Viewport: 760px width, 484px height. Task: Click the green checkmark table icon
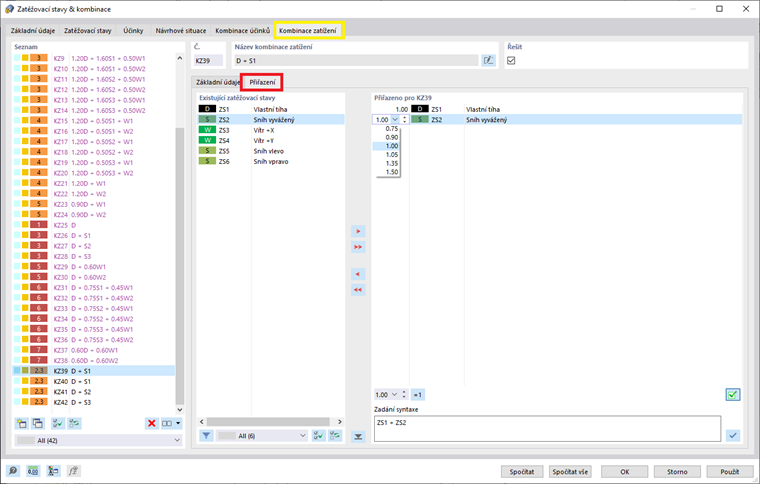click(x=733, y=395)
